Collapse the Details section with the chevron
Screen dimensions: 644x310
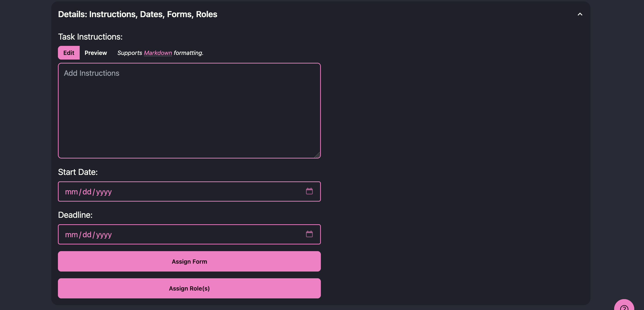click(x=580, y=14)
